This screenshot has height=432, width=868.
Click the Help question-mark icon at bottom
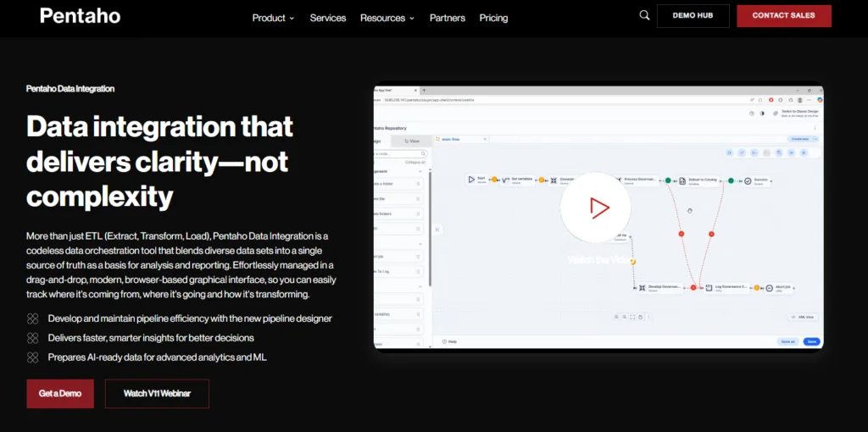pyautogui.click(x=444, y=342)
